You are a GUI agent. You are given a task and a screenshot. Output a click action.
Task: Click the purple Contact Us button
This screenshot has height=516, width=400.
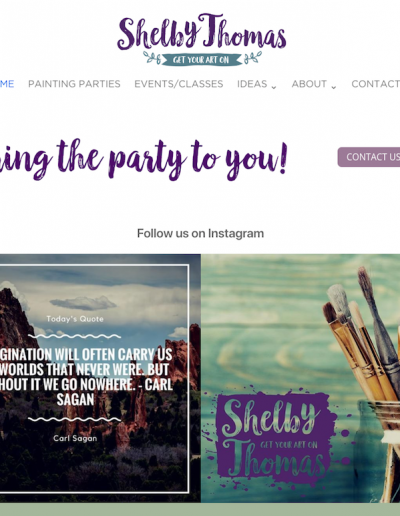pyautogui.click(x=369, y=157)
